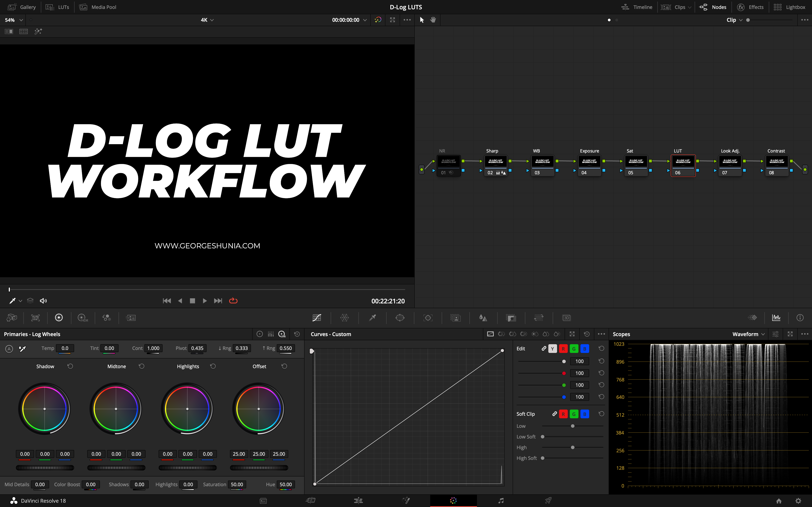Toggle the Y luminance channel edit button

(553, 349)
